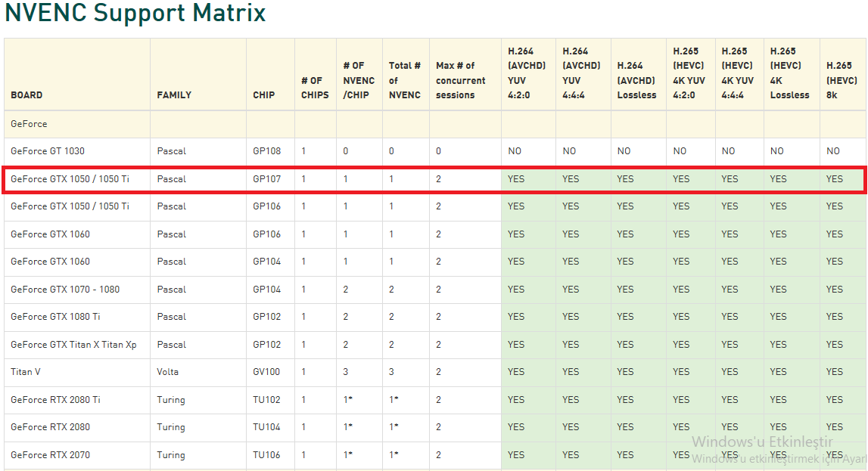Image resolution: width=868 pixels, height=471 pixels.
Task: Click H.265 (HEVC) 4K YUV 4:2:0 header
Action: coord(689,73)
